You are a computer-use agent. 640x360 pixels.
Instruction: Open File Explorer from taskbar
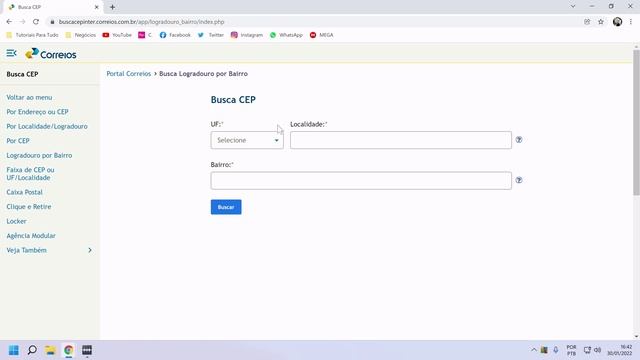tap(50, 350)
